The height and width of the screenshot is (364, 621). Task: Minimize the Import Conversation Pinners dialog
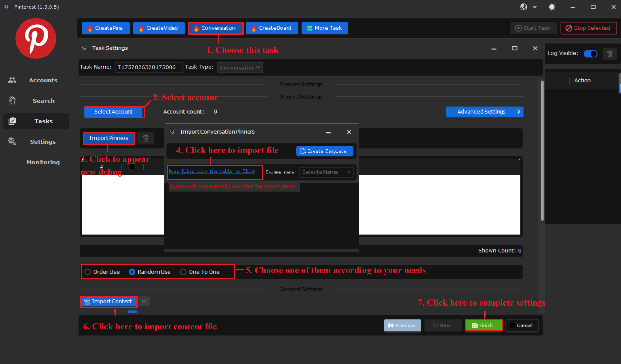click(328, 132)
